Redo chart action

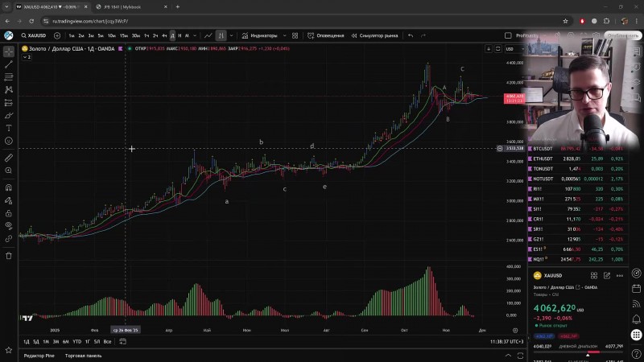coord(423,35)
